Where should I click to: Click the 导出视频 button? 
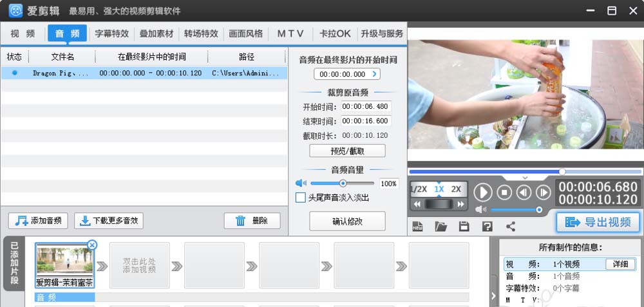pos(598,222)
